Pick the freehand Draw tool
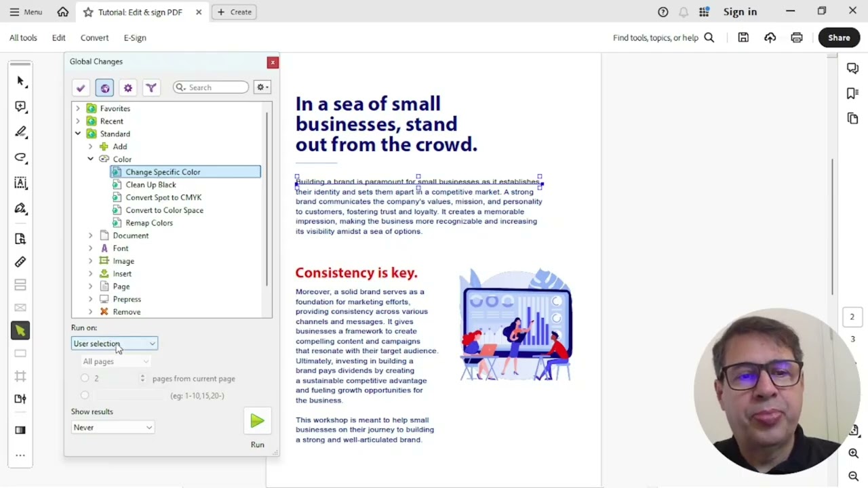 coord(20,157)
